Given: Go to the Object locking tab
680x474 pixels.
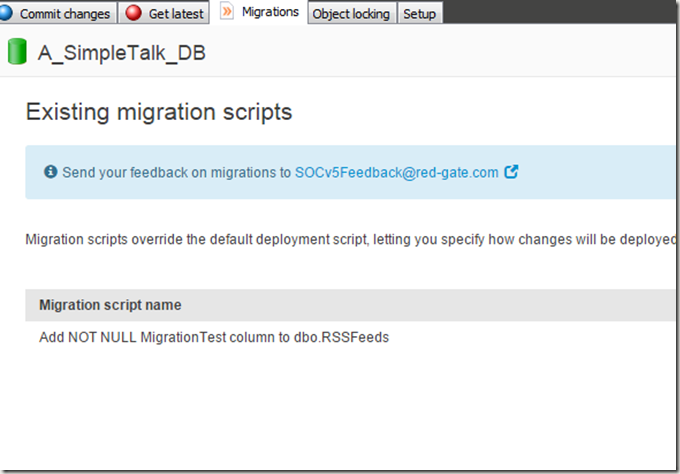Looking at the screenshot, I should click(352, 13).
